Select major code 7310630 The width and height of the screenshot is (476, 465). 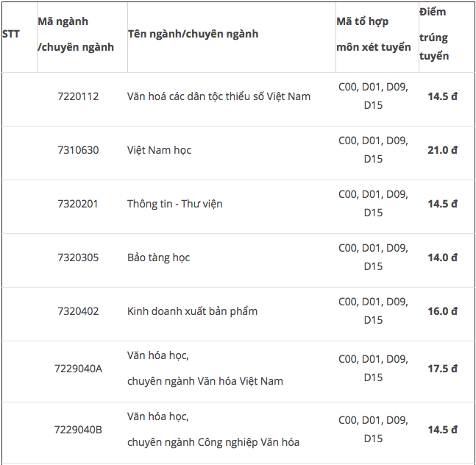pos(78,150)
